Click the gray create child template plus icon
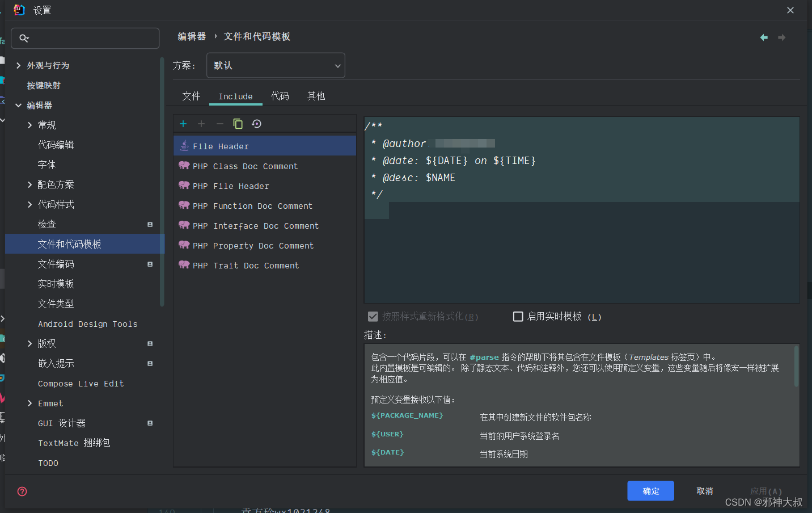 201,124
